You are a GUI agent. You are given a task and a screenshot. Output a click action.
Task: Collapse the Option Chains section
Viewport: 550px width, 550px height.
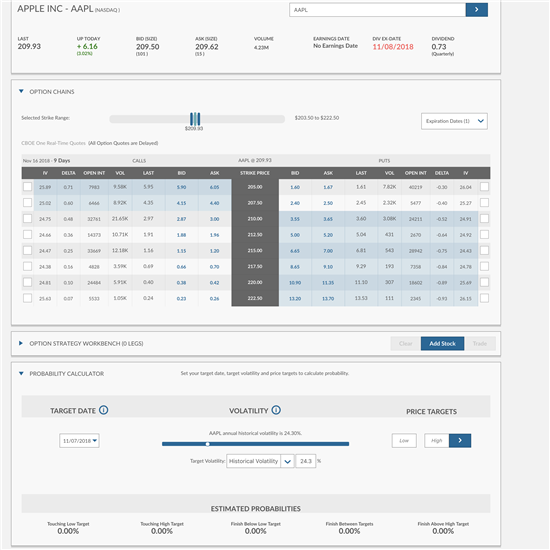[x=21, y=92]
